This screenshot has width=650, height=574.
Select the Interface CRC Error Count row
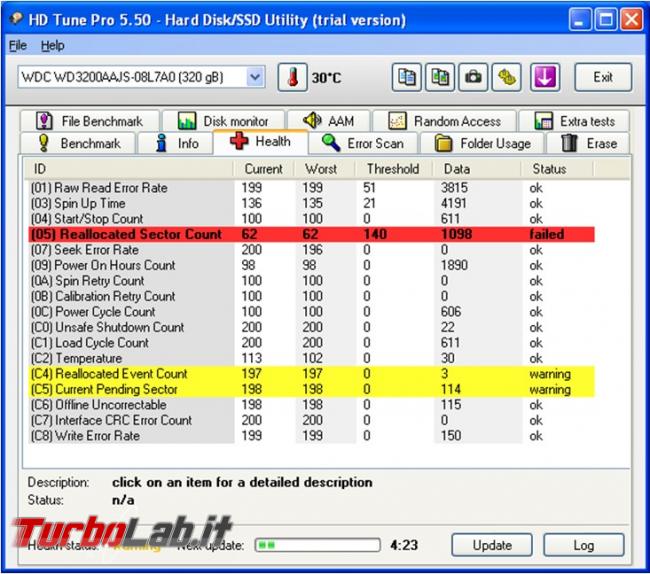(x=312, y=420)
